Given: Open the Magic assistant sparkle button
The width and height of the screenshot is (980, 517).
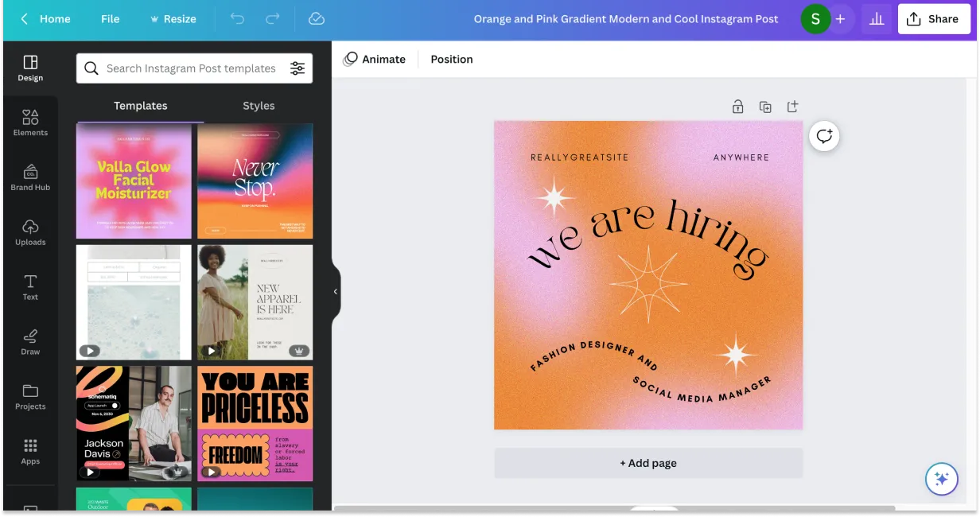Looking at the screenshot, I should click(942, 479).
